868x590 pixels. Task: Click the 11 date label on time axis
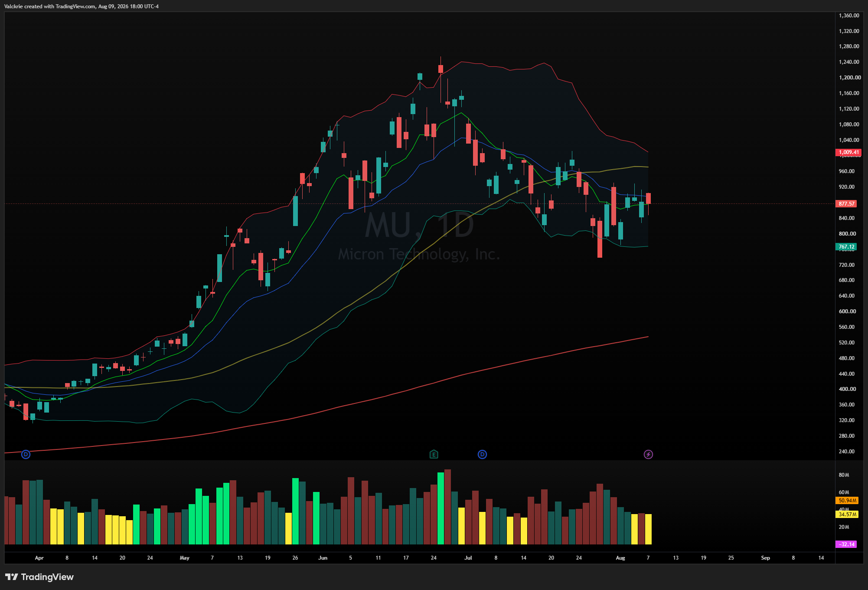[x=378, y=558]
